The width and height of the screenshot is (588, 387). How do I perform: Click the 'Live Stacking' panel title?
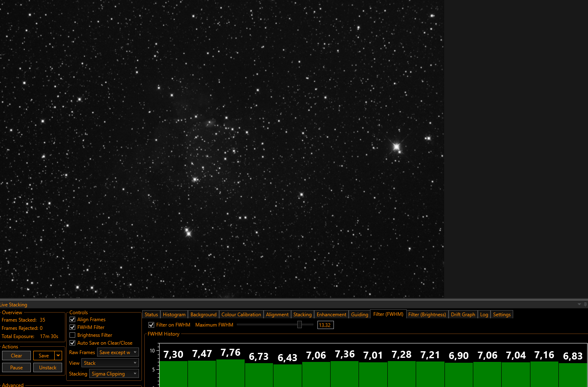pyautogui.click(x=14, y=305)
